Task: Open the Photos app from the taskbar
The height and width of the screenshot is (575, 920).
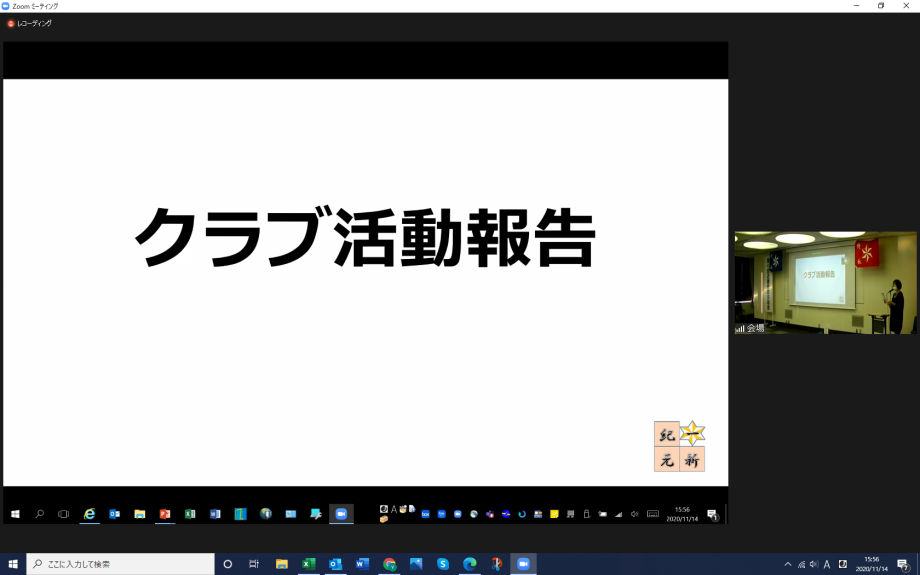Action: (416, 564)
